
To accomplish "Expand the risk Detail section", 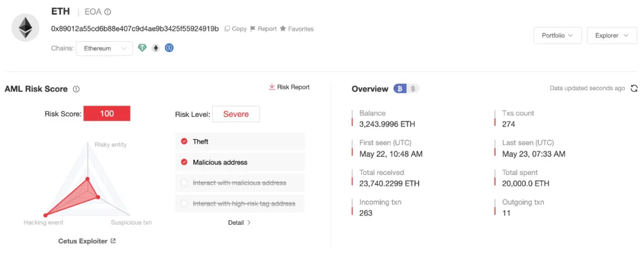I will pyautogui.click(x=239, y=223).
